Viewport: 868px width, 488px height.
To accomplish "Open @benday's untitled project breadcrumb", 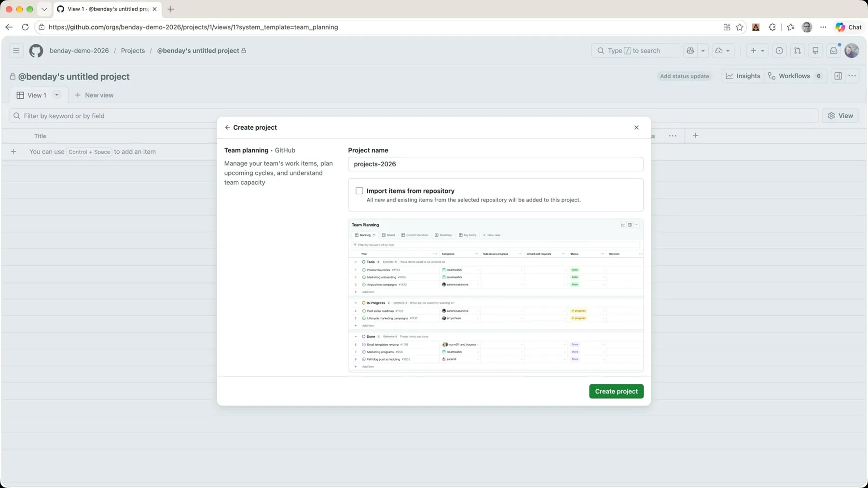I will 198,51.
